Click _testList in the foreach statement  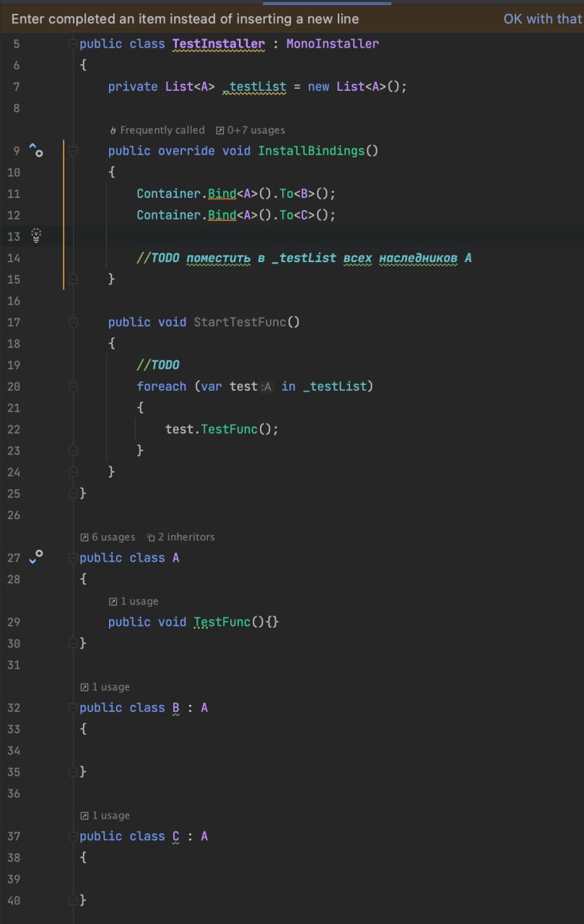tap(334, 386)
